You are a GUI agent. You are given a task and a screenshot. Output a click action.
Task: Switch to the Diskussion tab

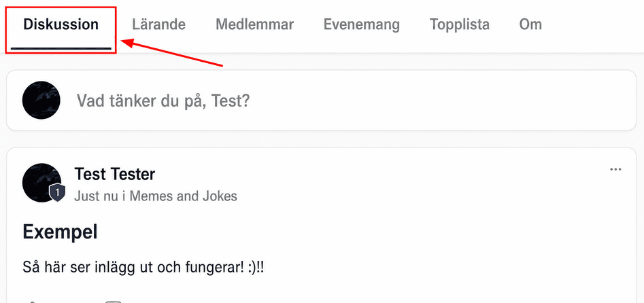coord(61,24)
